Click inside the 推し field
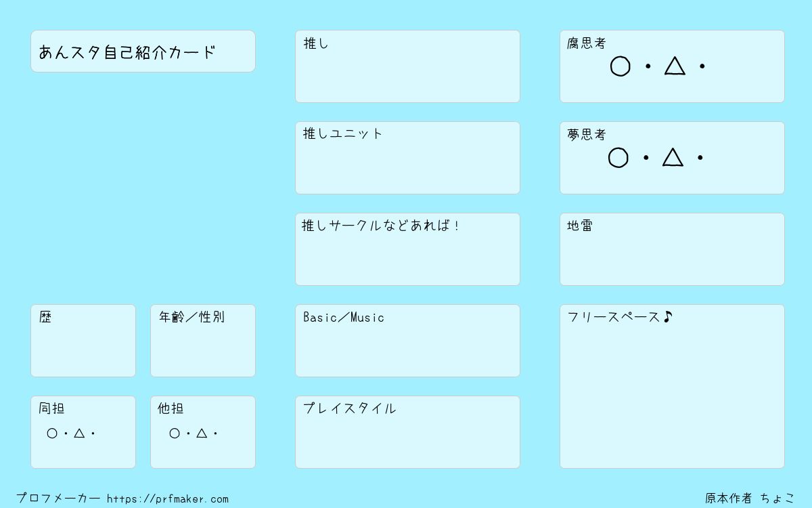812x508 pixels. tap(407, 66)
